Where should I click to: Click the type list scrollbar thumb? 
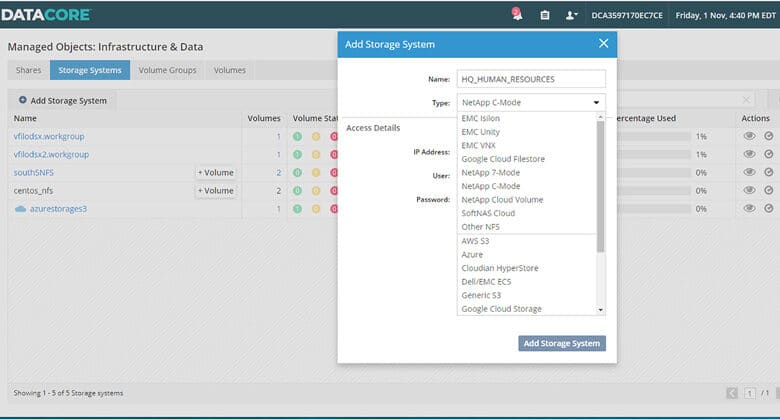600,187
